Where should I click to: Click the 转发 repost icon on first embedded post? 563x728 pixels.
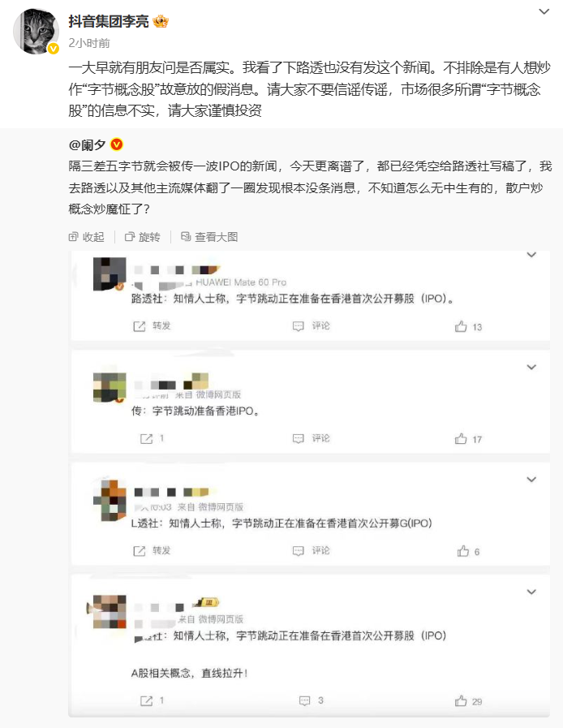(140, 326)
